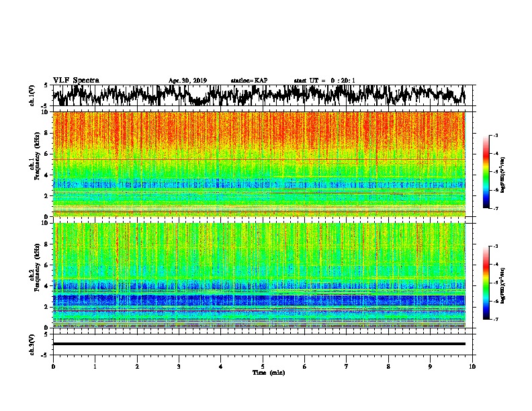The image size is (532, 411).
Task: Click time-axis tick label "3"
Action: pyautogui.click(x=179, y=367)
